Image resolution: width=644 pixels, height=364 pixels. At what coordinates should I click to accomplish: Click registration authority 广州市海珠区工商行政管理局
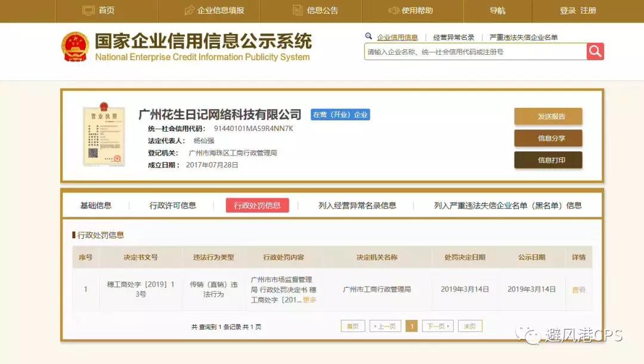click(233, 153)
